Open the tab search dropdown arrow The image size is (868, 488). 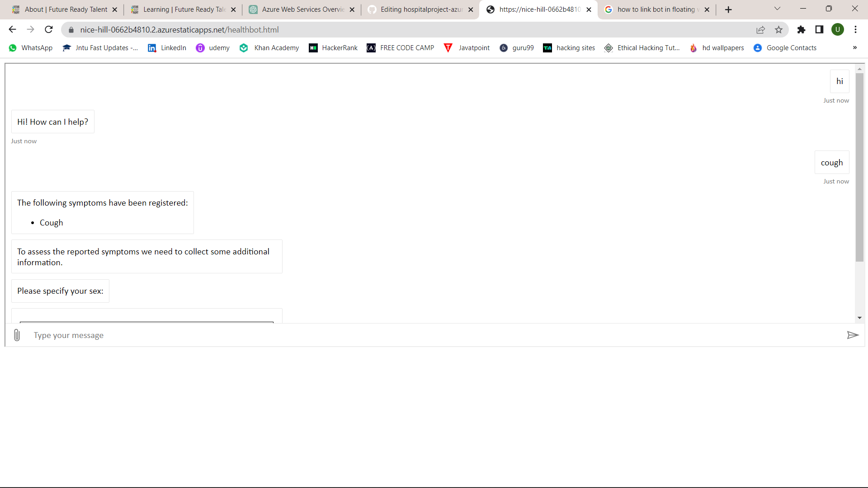777,9
